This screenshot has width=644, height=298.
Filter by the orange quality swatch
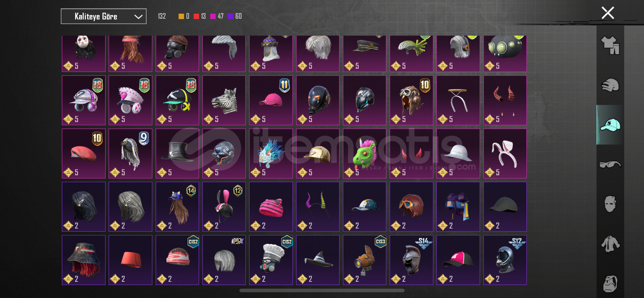[181, 16]
